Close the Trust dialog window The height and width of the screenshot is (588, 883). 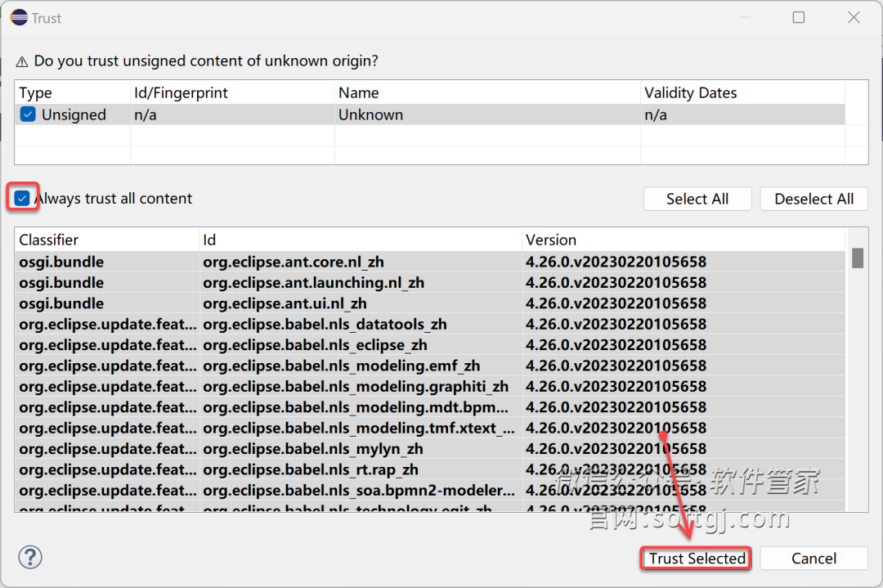[854, 17]
